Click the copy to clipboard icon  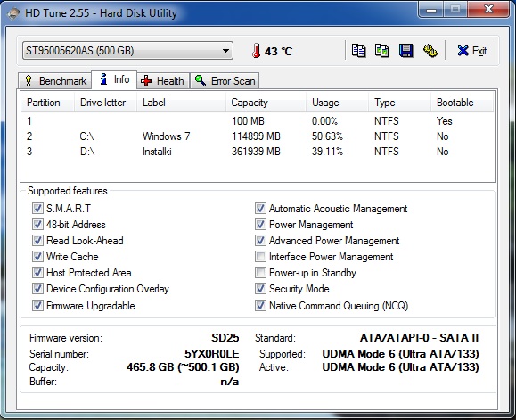pyautogui.click(x=358, y=51)
